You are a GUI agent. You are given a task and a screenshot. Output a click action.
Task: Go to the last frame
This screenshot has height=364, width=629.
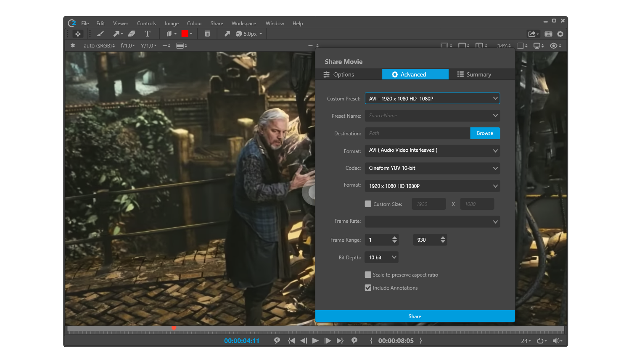[x=340, y=341]
